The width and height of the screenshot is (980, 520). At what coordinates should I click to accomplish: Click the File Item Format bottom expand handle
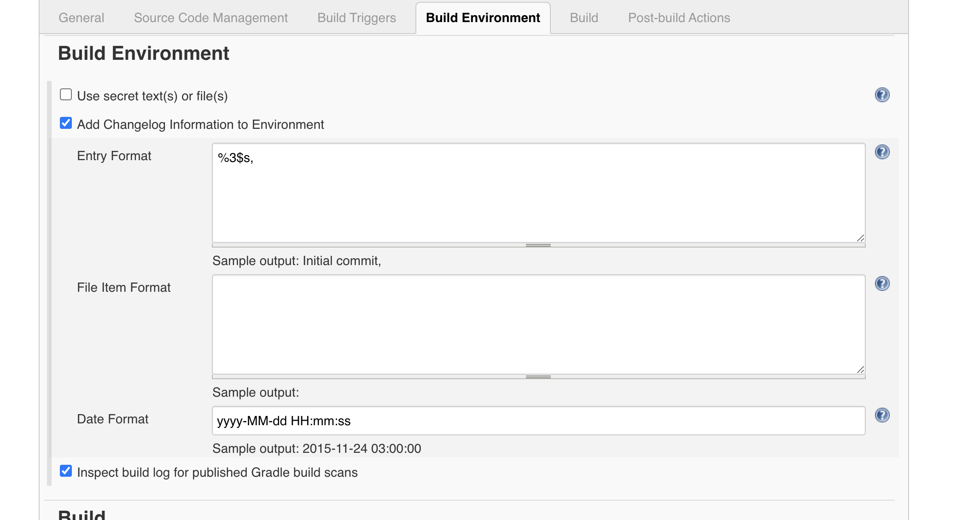pos(538,377)
